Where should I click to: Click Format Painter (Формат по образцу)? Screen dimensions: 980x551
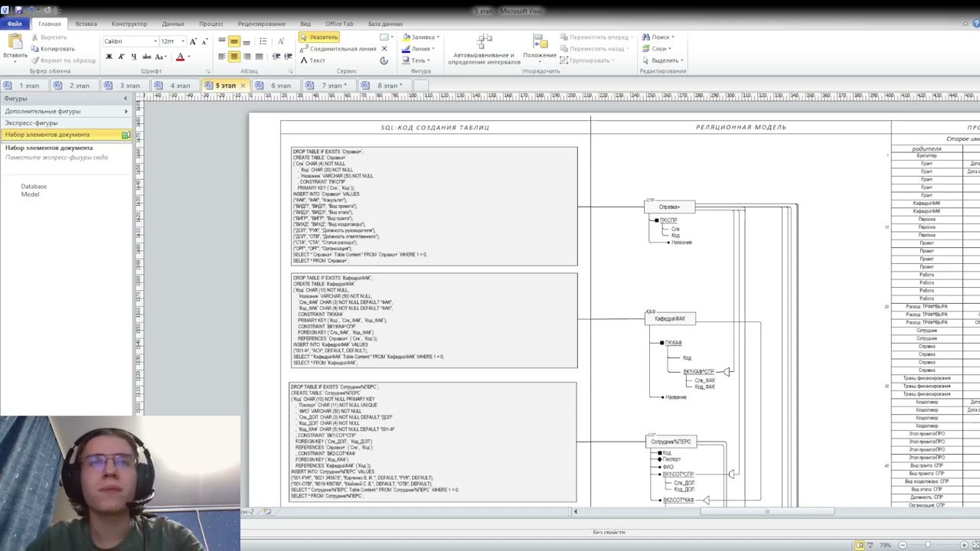tap(64, 60)
